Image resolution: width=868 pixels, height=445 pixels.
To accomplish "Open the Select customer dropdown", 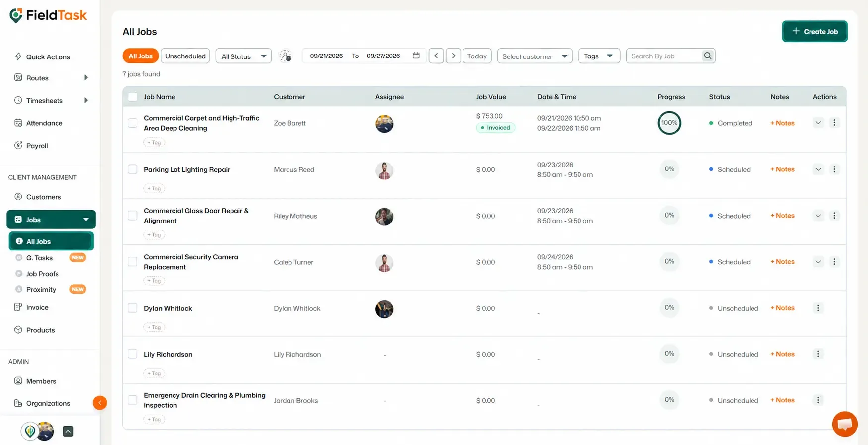I will [x=534, y=56].
